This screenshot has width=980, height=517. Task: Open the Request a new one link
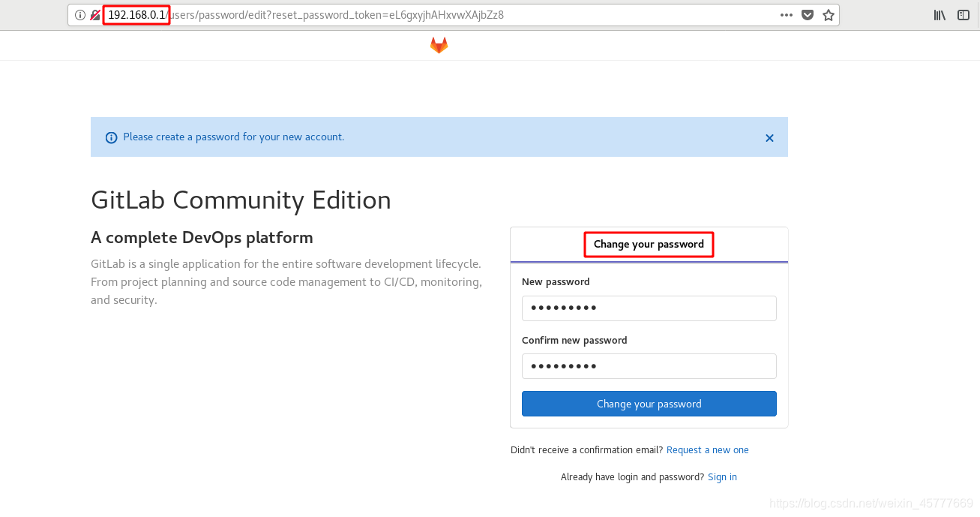(707, 450)
